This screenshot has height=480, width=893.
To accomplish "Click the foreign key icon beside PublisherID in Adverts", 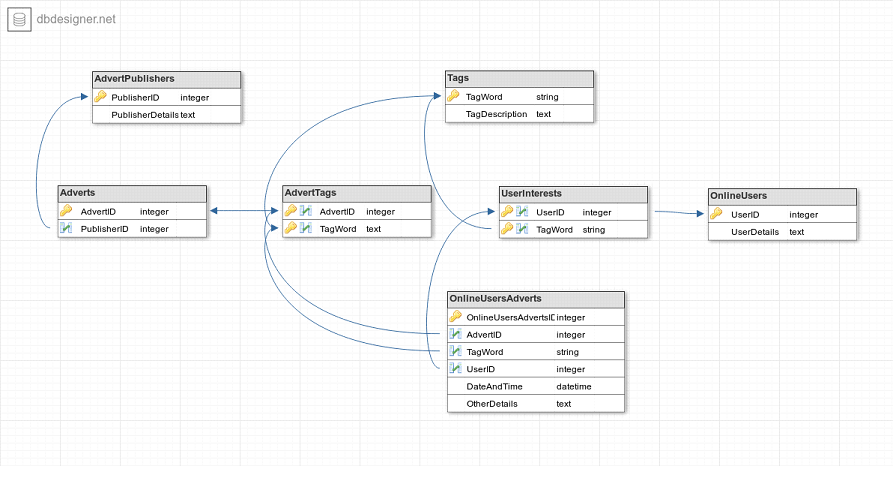I will (66, 228).
